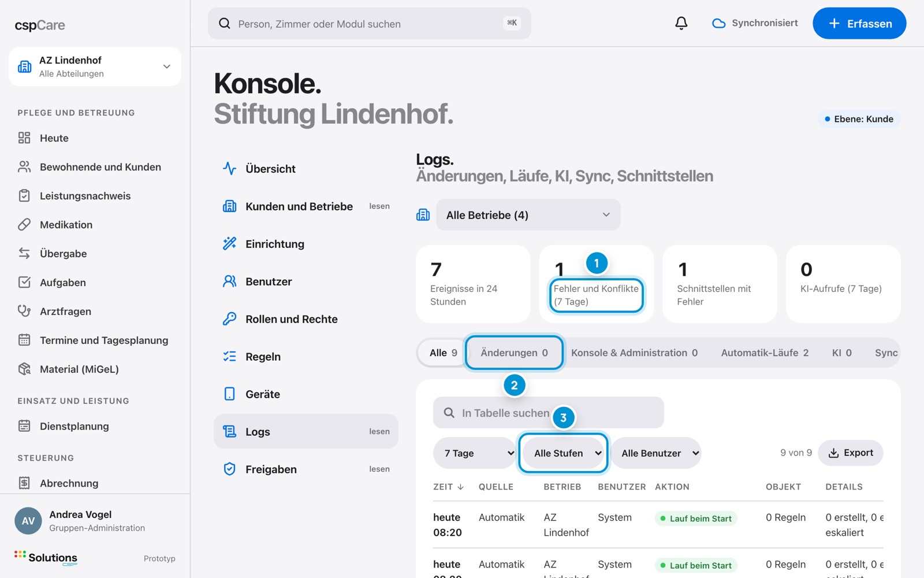Screen dimensions: 924x578
Task: Open Rollen und Rechte section
Action: [x=306, y=319]
